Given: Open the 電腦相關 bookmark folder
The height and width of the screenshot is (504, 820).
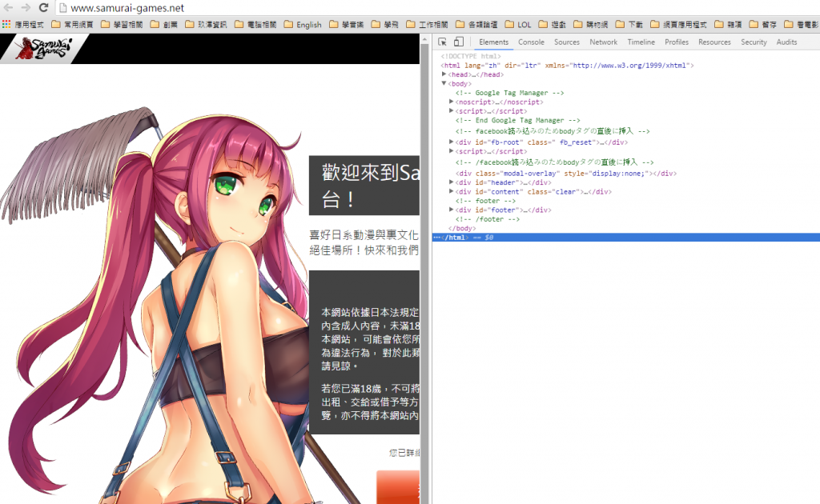Looking at the screenshot, I should coord(255,24).
